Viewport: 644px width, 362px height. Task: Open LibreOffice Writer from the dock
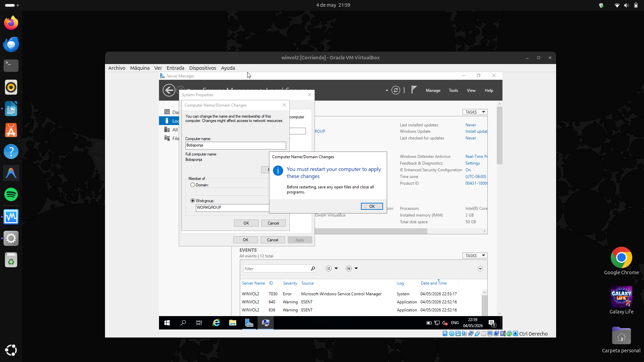point(11,109)
